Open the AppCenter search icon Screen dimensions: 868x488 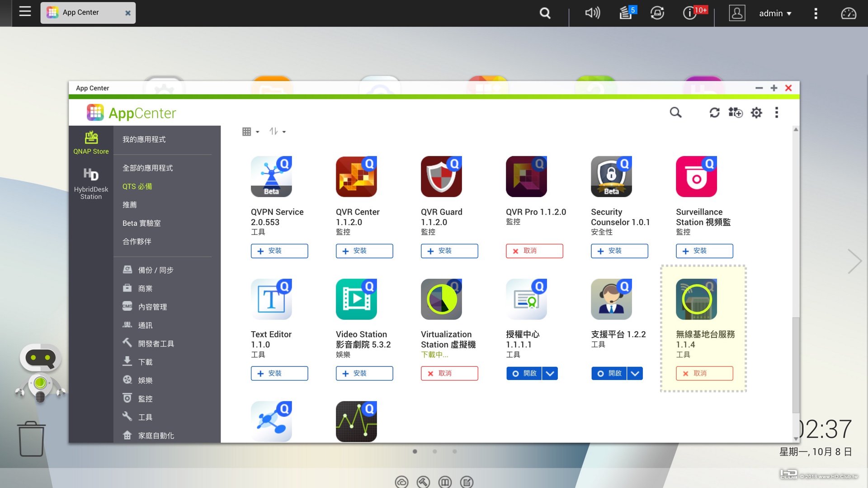click(675, 113)
